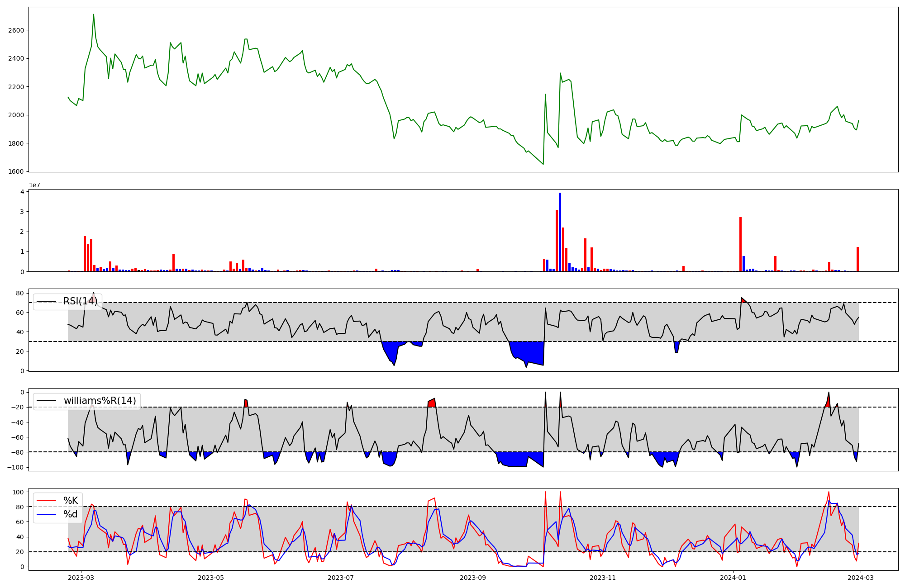Click the 2023-03 date tick label

[81, 578]
